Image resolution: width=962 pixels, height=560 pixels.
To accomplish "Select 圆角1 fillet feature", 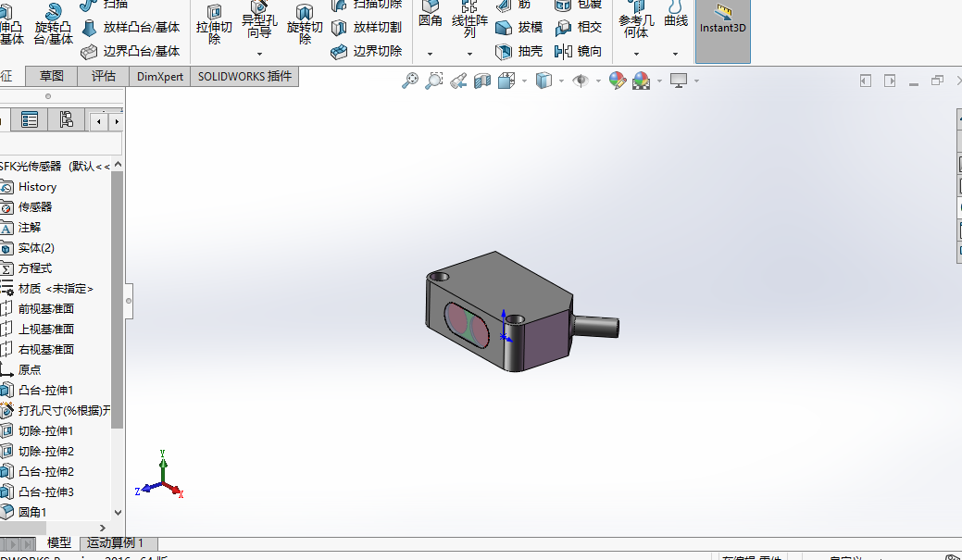I will point(32,512).
